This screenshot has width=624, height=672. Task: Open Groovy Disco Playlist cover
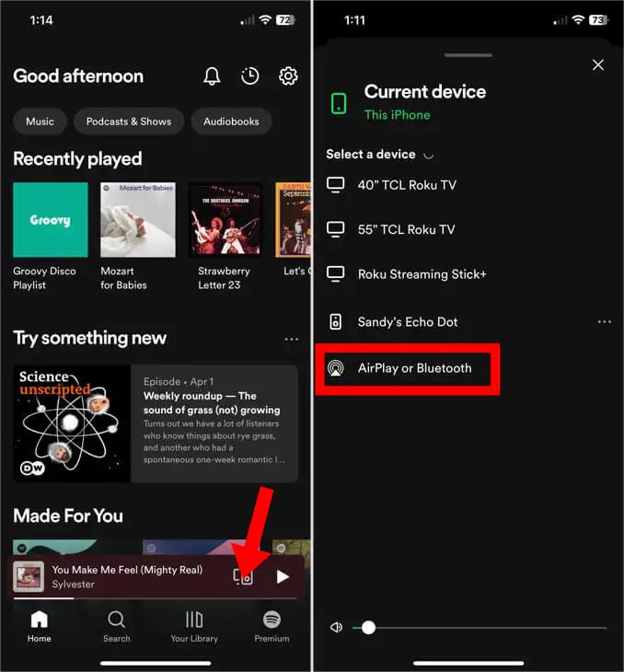pyautogui.click(x=50, y=220)
